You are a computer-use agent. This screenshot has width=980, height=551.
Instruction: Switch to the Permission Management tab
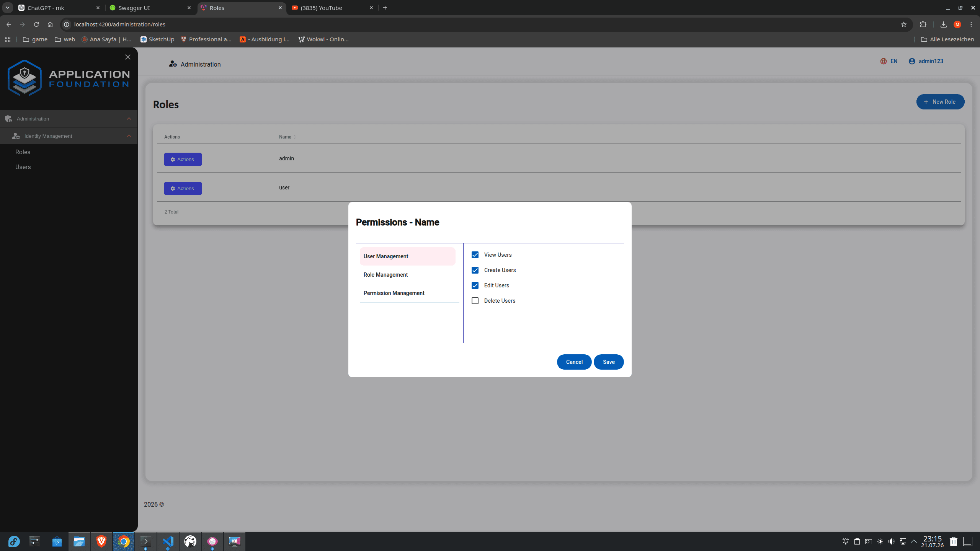click(x=407, y=293)
